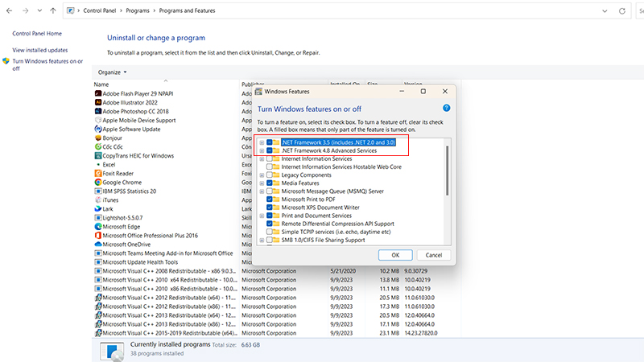Click the help question mark in Windows Features

point(447,108)
